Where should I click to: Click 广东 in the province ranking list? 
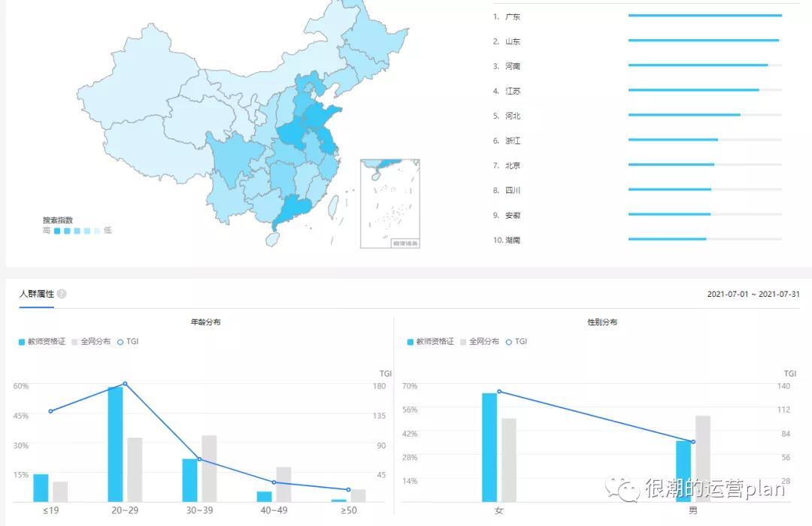tap(513, 17)
